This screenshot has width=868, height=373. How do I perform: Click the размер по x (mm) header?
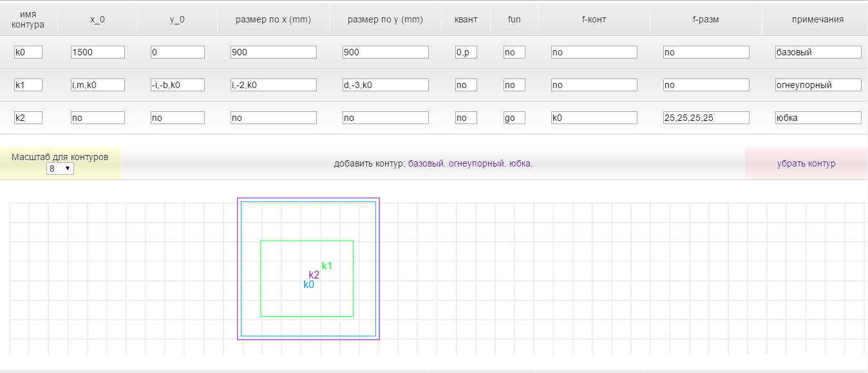tap(274, 19)
